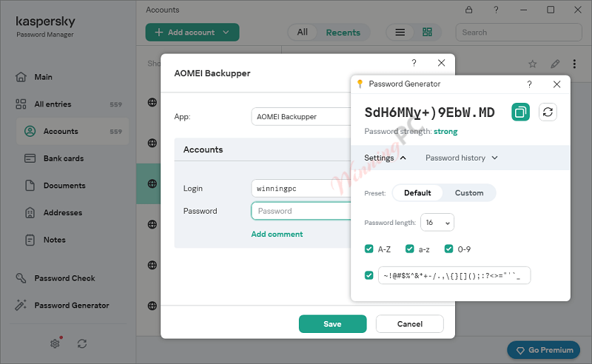This screenshot has width=592, height=364.
Task: Close the AOMEI Backupper dialog
Action: pyautogui.click(x=441, y=63)
